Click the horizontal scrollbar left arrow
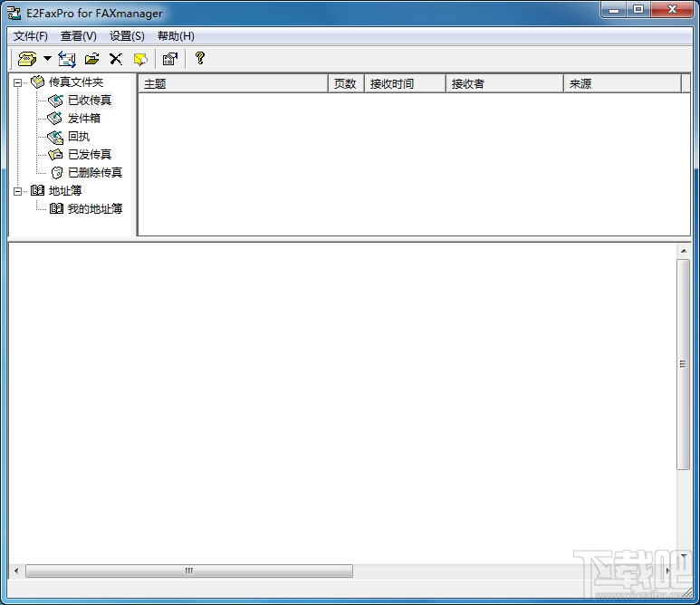 pyautogui.click(x=16, y=571)
